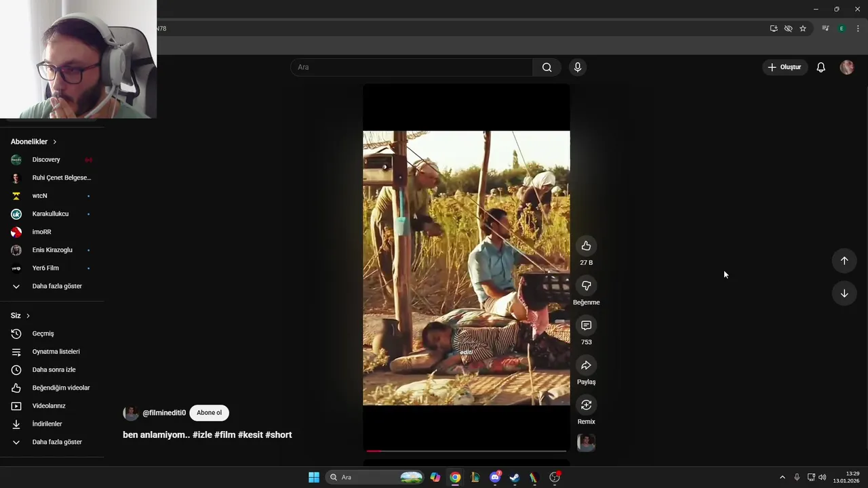Open Discord from the taskbar
The image size is (868, 488).
click(495, 477)
